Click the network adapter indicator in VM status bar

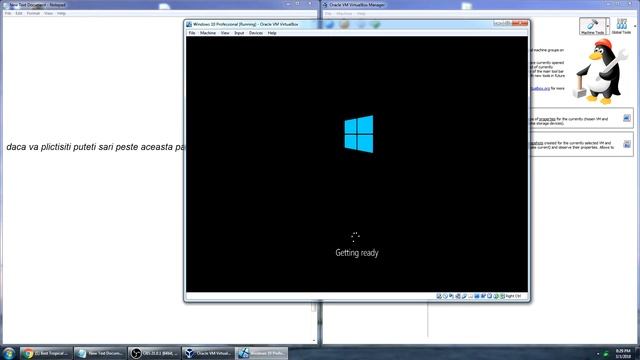pos(458,296)
